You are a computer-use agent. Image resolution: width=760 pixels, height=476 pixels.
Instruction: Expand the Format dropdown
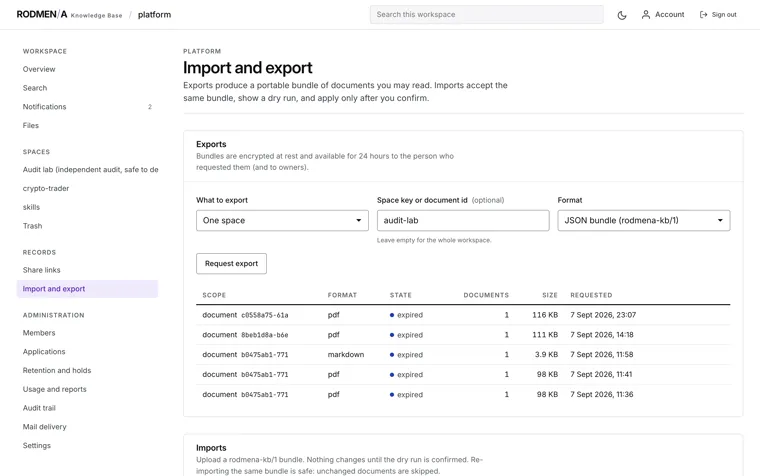tap(644, 221)
